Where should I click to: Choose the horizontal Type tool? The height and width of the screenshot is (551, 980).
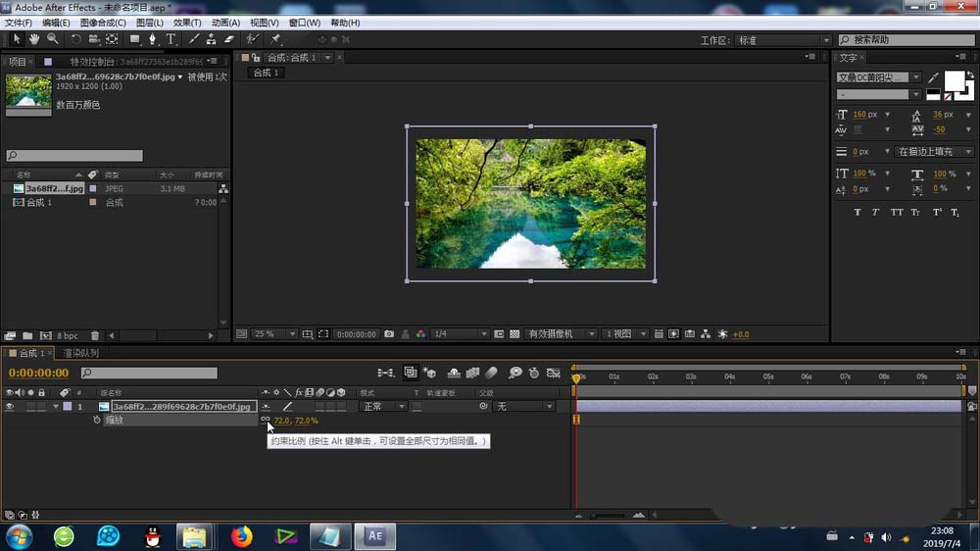[171, 39]
